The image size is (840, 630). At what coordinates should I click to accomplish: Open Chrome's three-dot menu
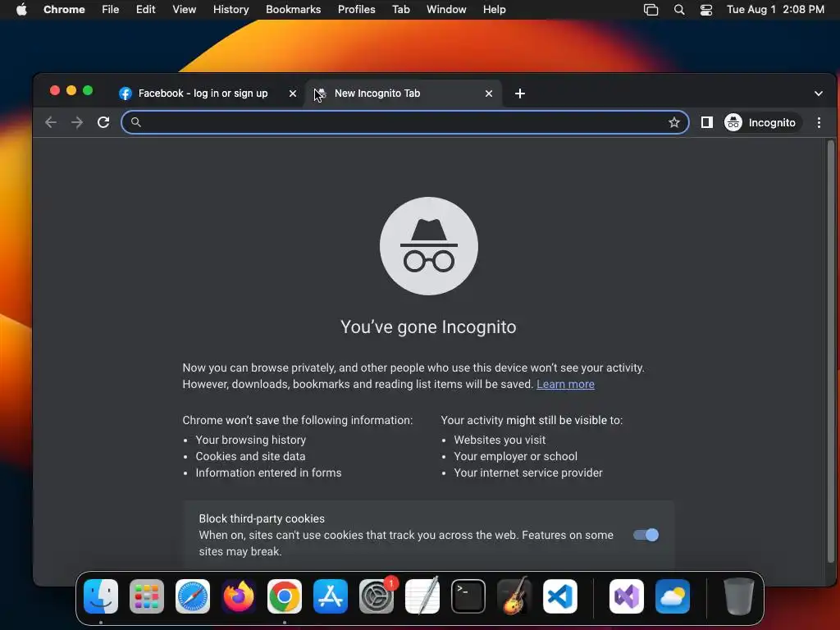(819, 123)
